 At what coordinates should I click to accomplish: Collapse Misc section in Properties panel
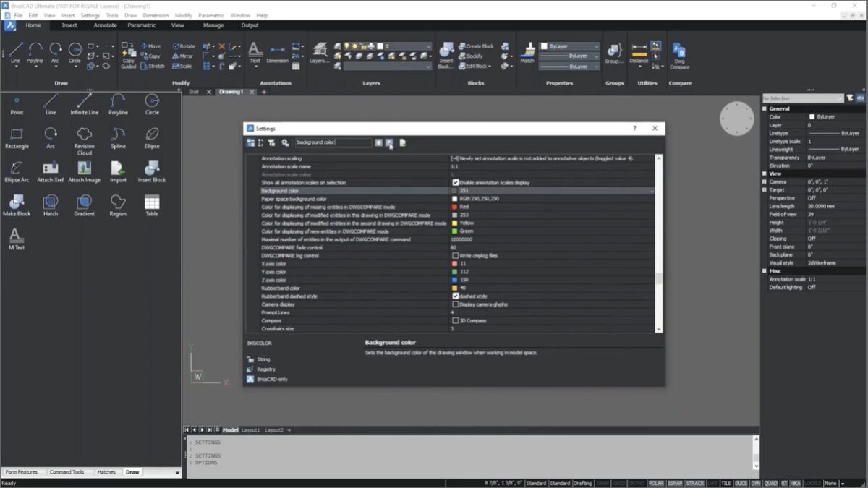(765, 271)
